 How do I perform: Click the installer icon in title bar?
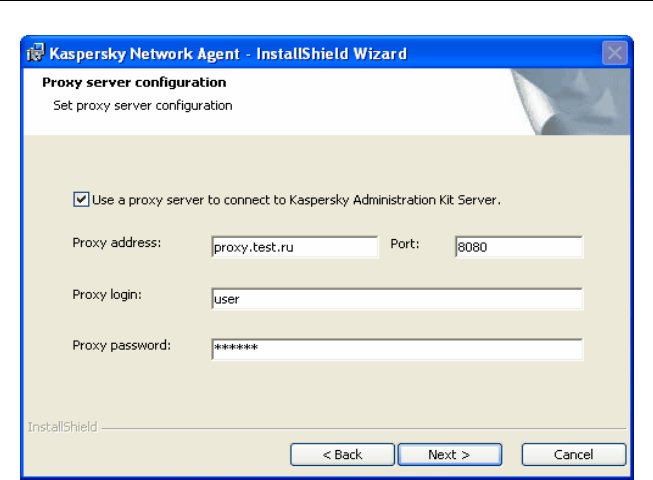click(x=35, y=53)
